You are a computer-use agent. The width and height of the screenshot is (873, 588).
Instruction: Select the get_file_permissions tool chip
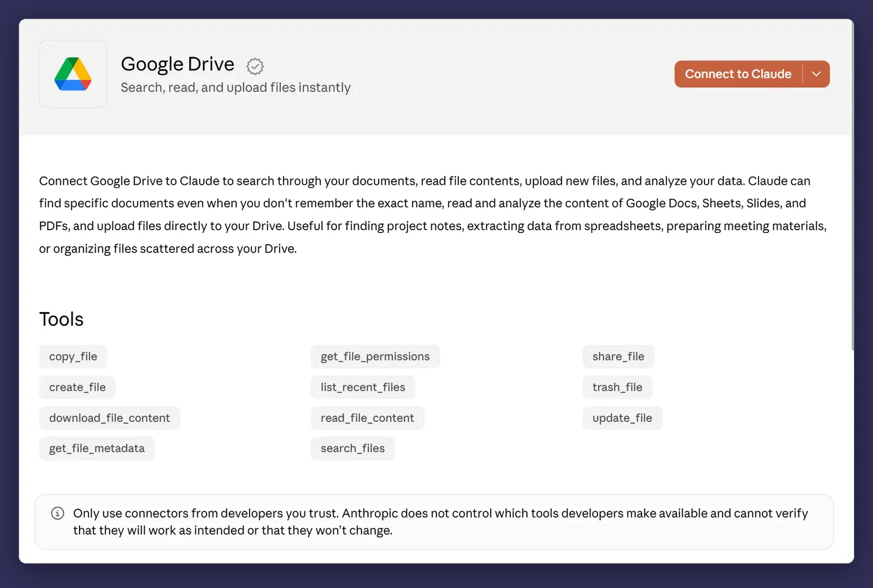point(375,357)
